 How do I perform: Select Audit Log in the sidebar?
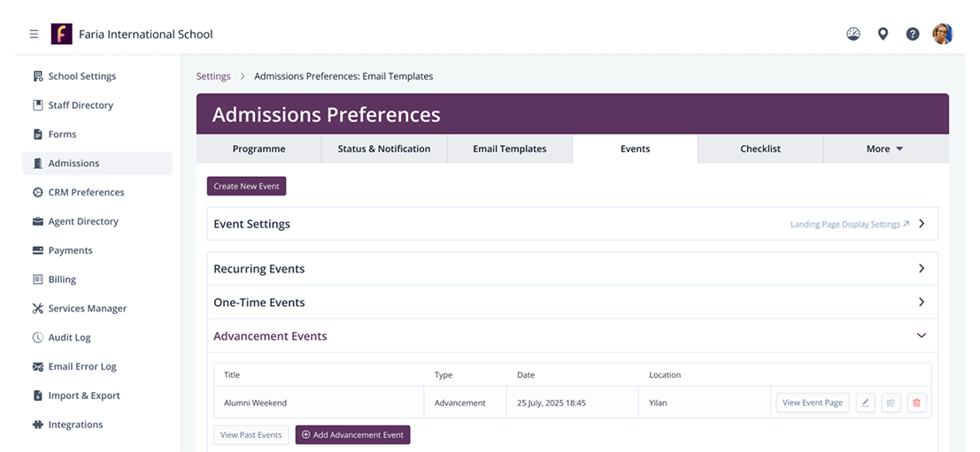click(x=69, y=338)
